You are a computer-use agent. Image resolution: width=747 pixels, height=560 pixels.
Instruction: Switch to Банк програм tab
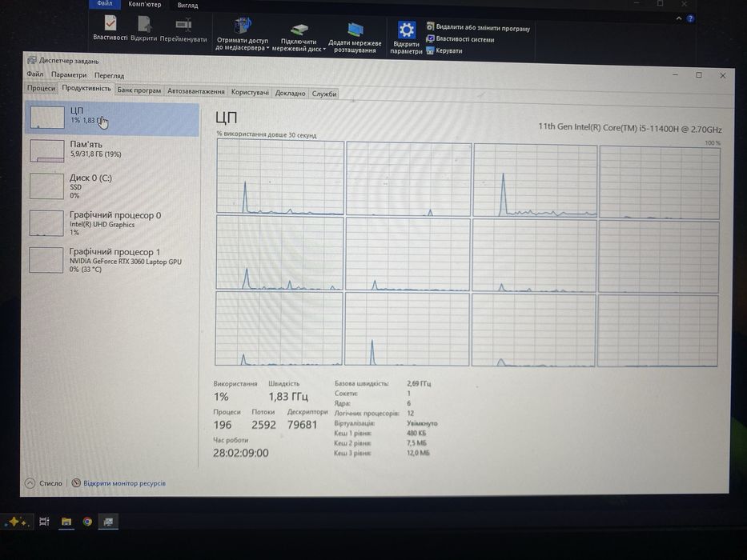pyautogui.click(x=139, y=90)
